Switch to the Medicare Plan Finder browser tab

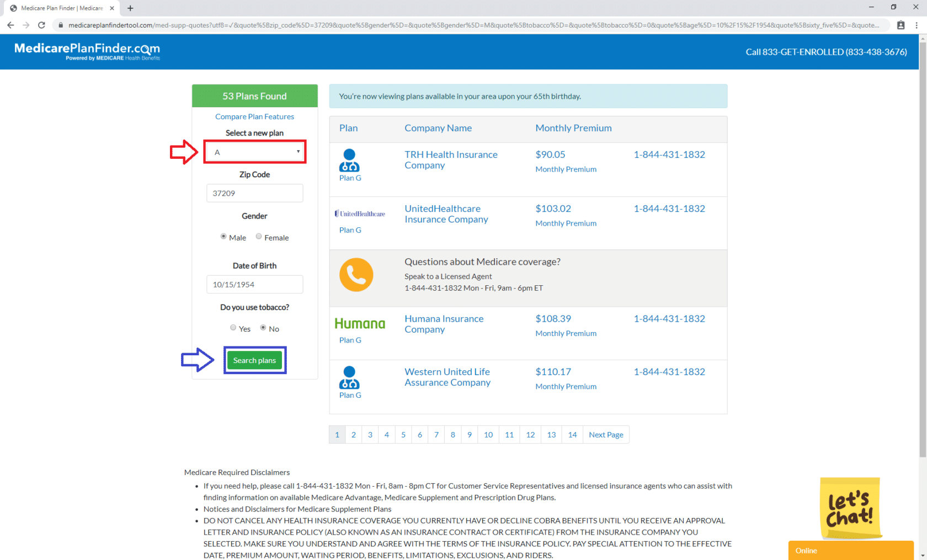pos(61,8)
